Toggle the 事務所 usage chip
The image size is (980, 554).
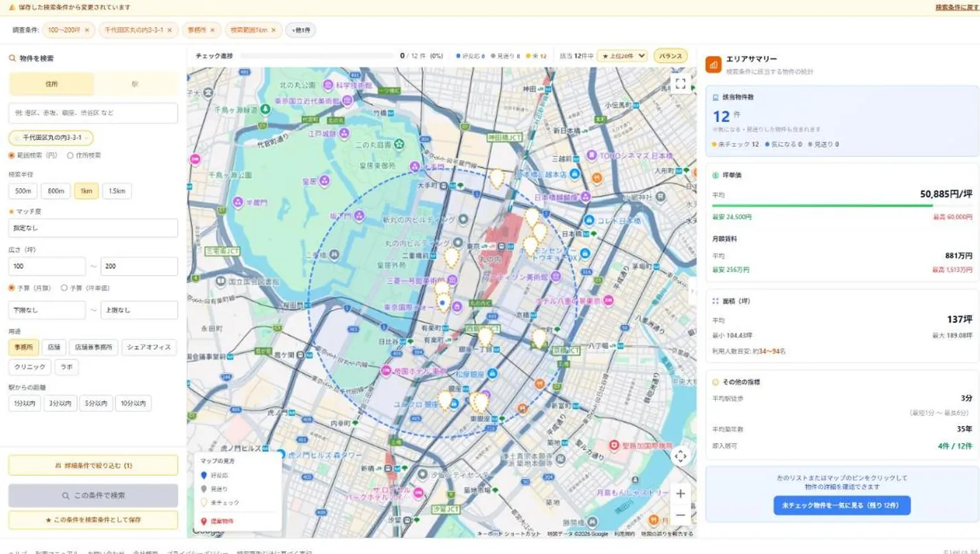[24, 347]
